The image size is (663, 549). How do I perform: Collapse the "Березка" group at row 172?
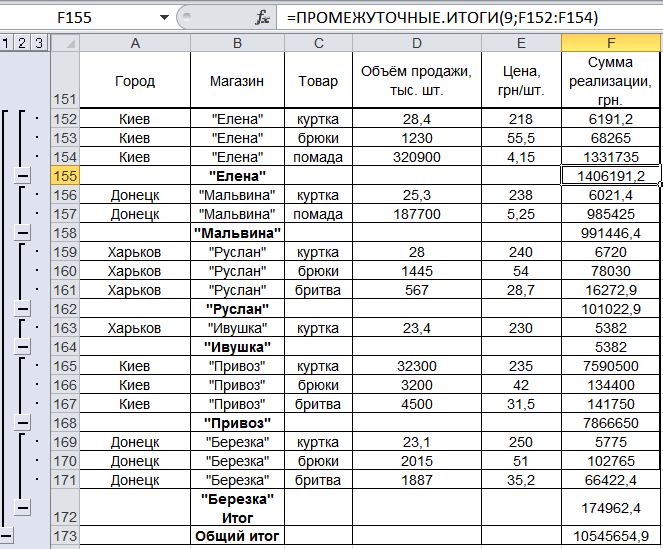click(22, 507)
